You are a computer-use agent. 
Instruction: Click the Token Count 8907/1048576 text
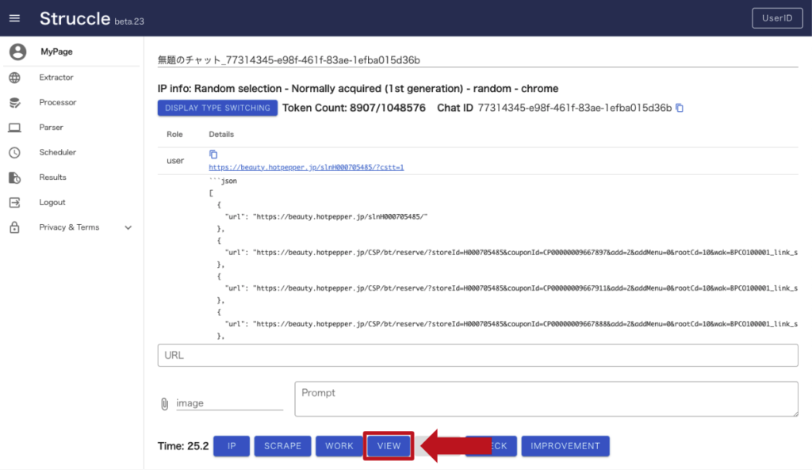[354, 108]
